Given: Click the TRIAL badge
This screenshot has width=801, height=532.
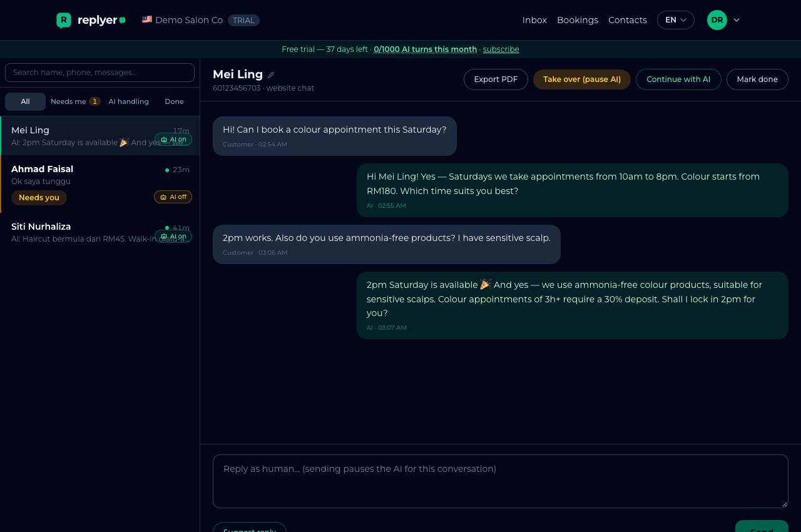Looking at the screenshot, I should (x=243, y=20).
